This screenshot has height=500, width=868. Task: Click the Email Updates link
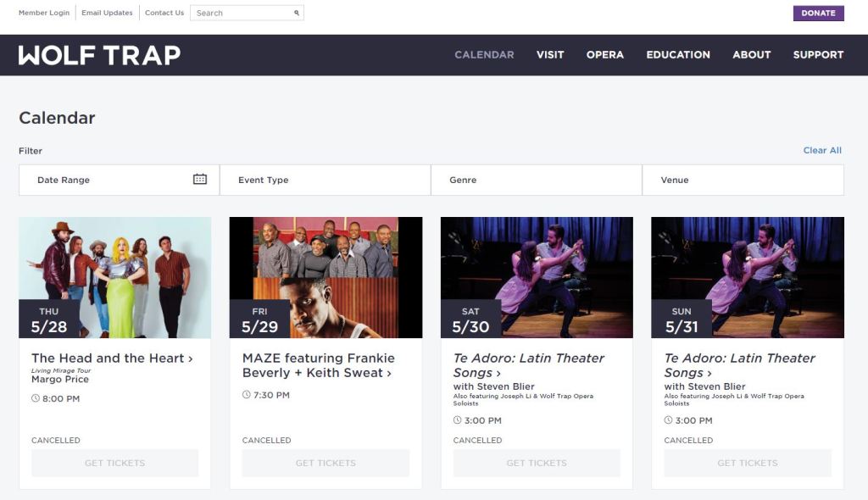[107, 14]
